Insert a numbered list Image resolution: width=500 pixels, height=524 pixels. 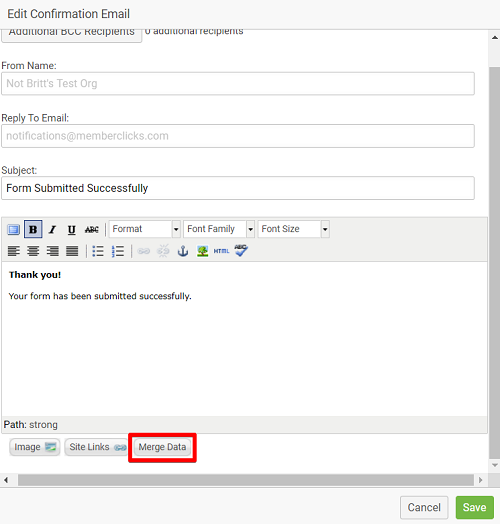(x=118, y=251)
